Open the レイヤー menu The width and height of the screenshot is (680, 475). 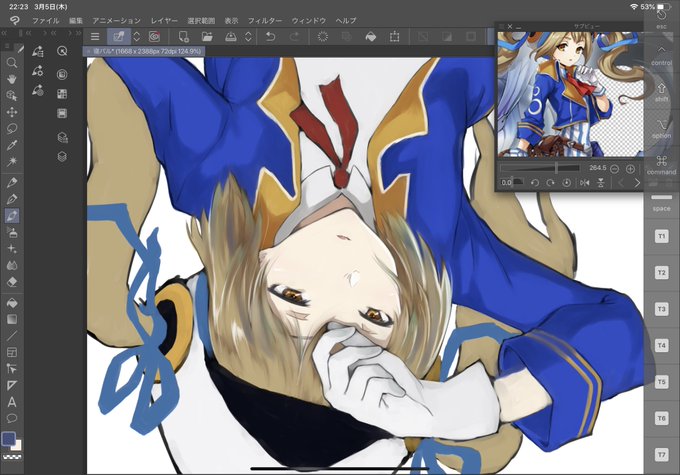tap(164, 20)
